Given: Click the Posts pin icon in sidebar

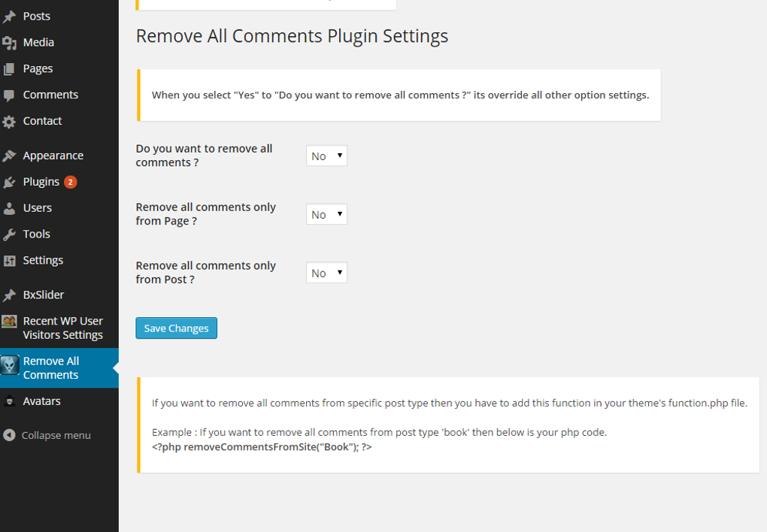Looking at the screenshot, I should pyautogui.click(x=9, y=15).
